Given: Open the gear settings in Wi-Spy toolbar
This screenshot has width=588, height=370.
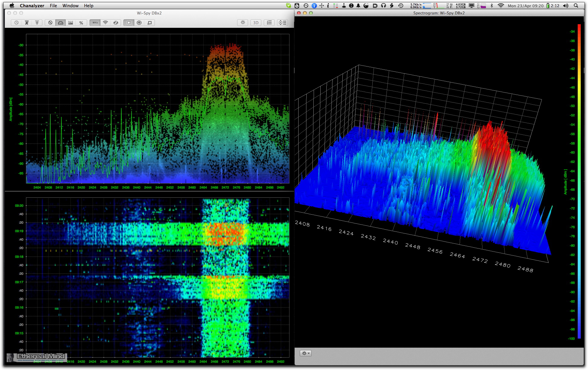Looking at the screenshot, I should click(243, 23).
